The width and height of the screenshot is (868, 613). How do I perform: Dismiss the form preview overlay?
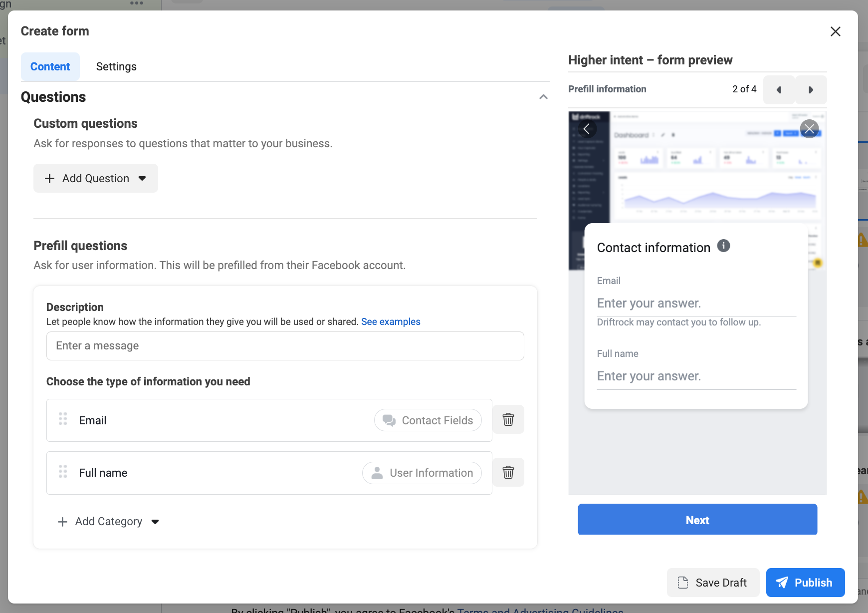coord(809,129)
